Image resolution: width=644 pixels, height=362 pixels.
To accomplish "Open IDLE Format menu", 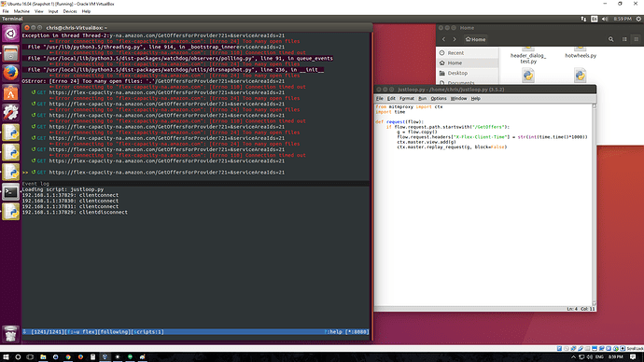I will (x=407, y=99).
